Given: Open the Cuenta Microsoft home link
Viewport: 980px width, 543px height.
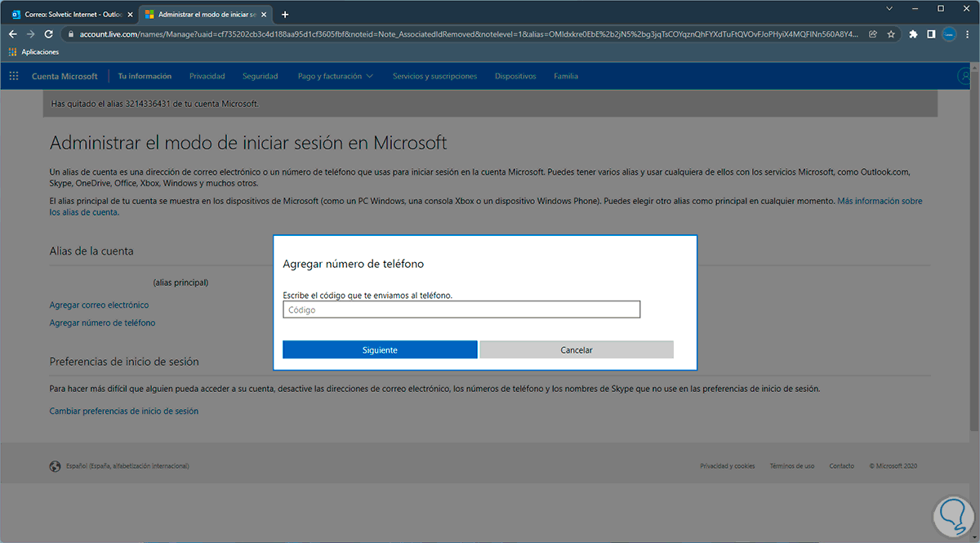Looking at the screenshot, I should [65, 76].
